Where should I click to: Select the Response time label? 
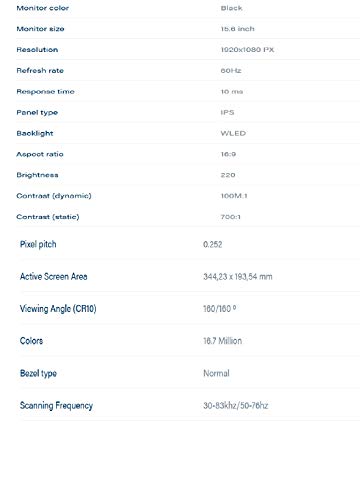click(x=45, y=92)
